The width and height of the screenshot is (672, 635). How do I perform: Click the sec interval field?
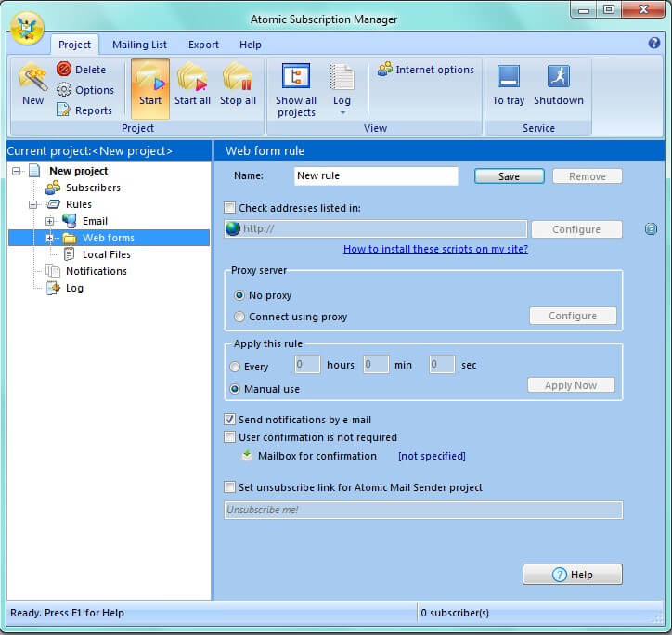point(442,365)
